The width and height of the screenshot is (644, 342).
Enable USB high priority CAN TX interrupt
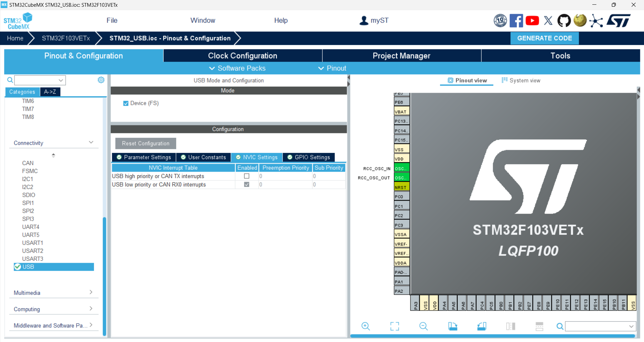point(247,176)
